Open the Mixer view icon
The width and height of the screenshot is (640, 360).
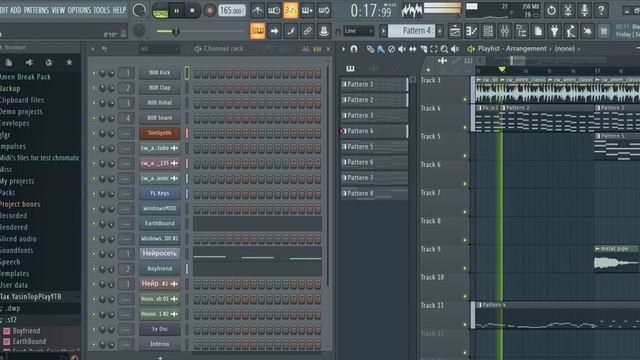[505, 31]
